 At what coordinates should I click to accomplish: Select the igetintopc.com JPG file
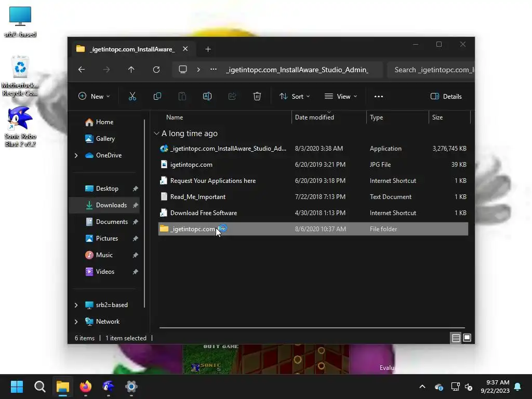pyautogui.click(x=313, y=165)
